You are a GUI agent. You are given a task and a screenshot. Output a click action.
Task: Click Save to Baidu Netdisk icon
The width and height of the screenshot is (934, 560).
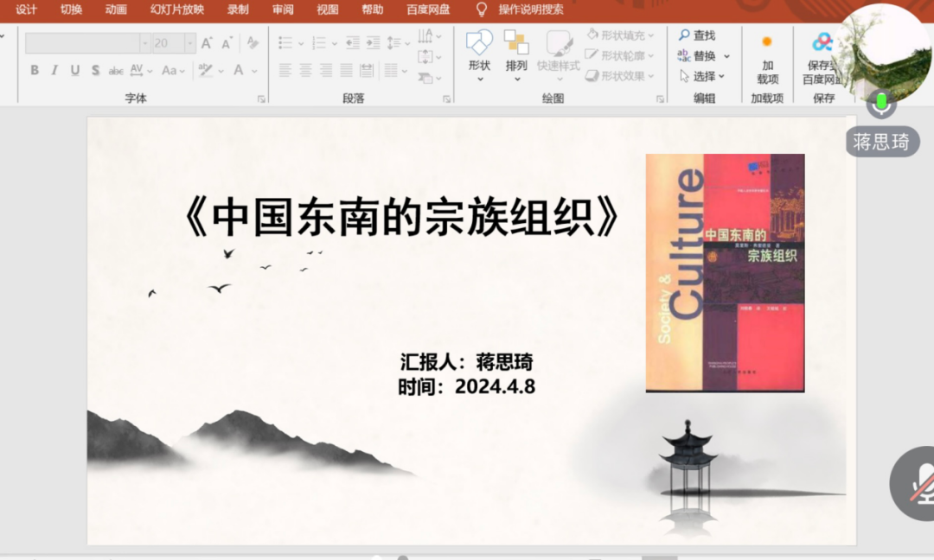[822, 42]
